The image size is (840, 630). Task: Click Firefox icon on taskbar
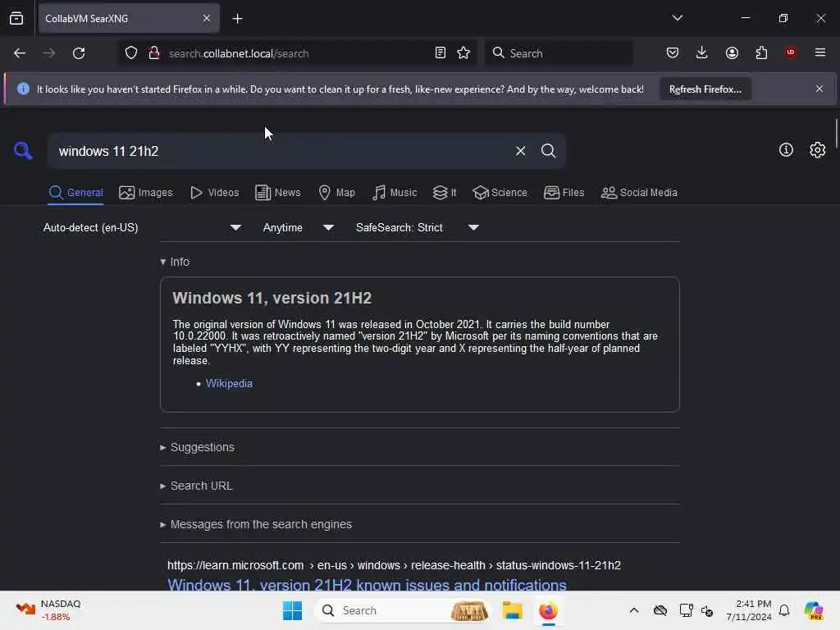click(548, 610)
